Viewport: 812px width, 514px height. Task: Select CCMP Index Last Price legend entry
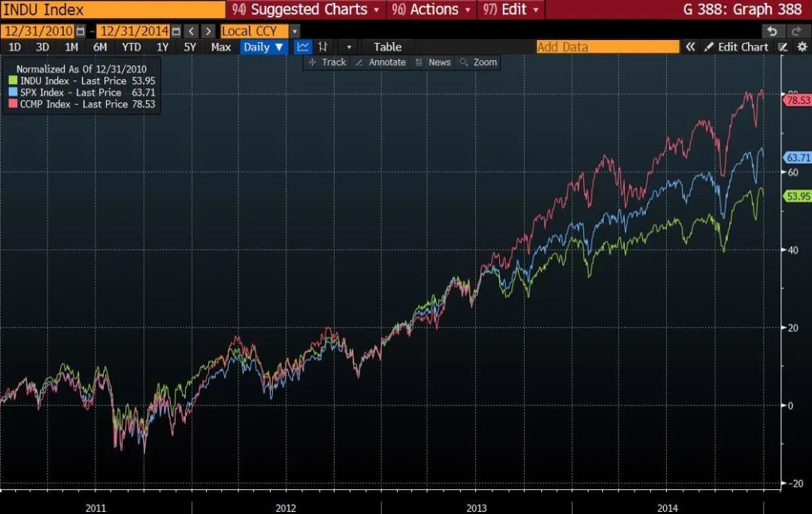click(82, 104)
